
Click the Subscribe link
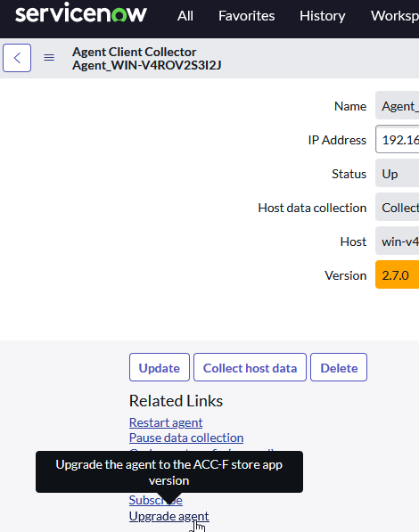pos(155,500)
